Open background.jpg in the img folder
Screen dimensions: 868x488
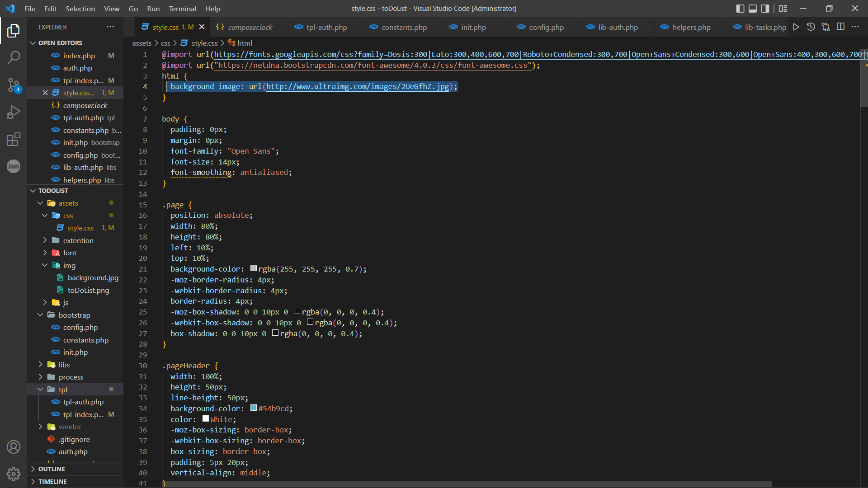tap(93, 277)
